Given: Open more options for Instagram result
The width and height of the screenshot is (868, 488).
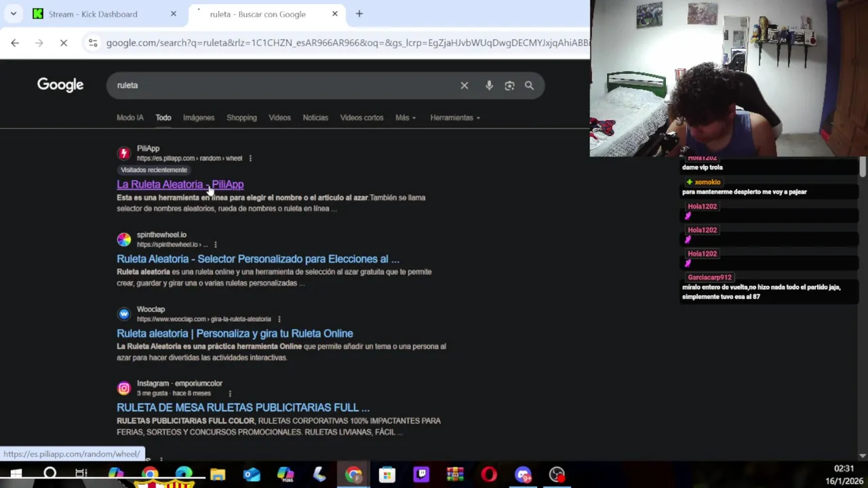Looking at the screenshot, I should point(230,393).
